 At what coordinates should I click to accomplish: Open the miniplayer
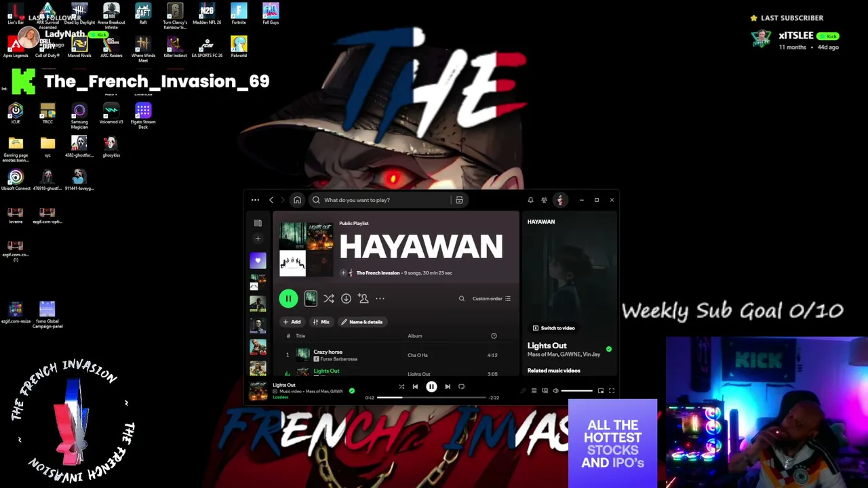click(x=601, y=391)
